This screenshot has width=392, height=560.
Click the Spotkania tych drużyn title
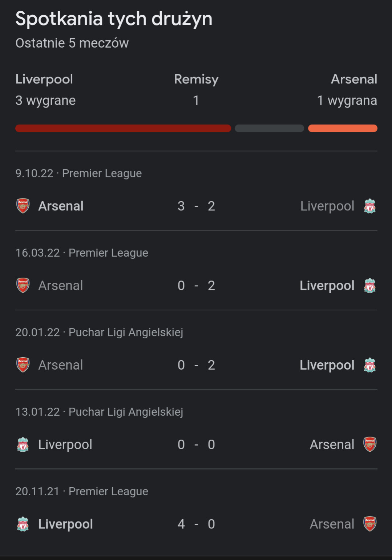tap(114, 19)
